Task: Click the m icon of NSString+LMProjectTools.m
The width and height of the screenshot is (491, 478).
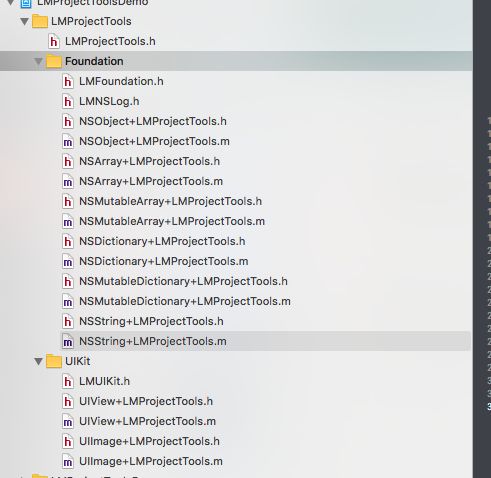Action: 68,341
